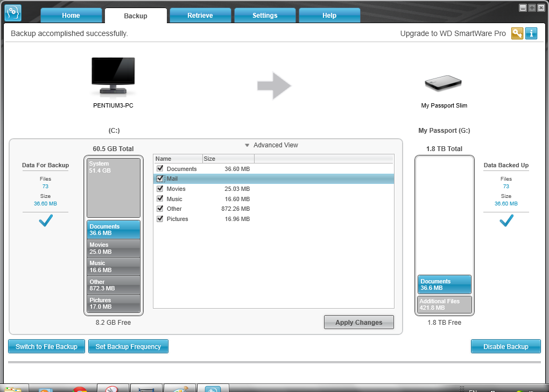The image size is (549, 392).
Task: Click the Size 36.60 MB under Data Backed Up
Action: pos(506,203)
